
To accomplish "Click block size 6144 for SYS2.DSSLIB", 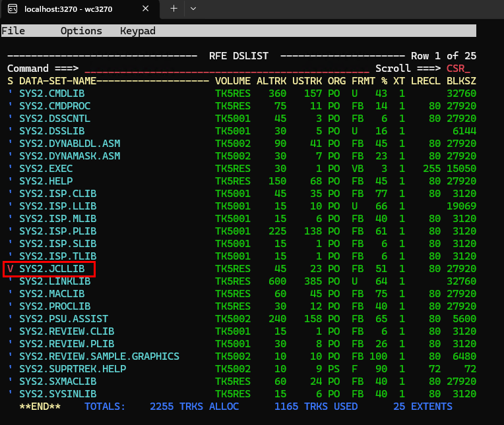I will [x=464, y=131].
